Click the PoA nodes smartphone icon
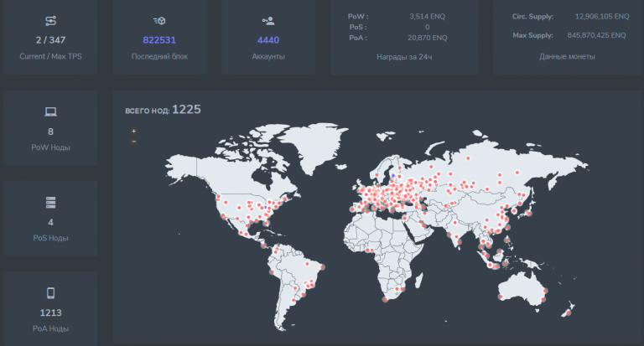 pos(51,293)
